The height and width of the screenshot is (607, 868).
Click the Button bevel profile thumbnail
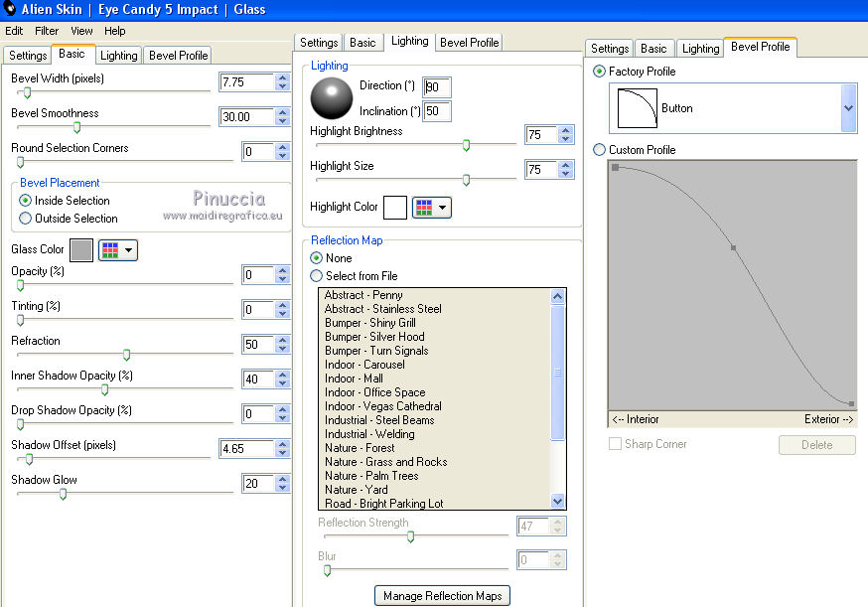point(637,108)
